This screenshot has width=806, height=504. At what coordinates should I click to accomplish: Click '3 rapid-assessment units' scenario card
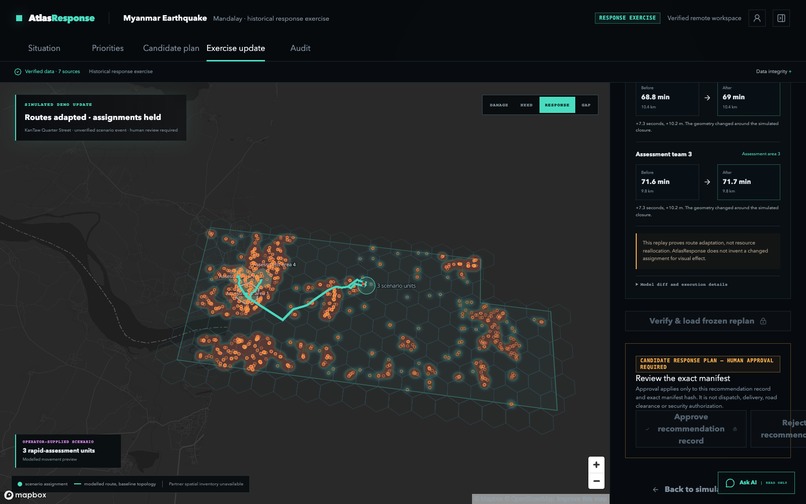coord(68,451)
